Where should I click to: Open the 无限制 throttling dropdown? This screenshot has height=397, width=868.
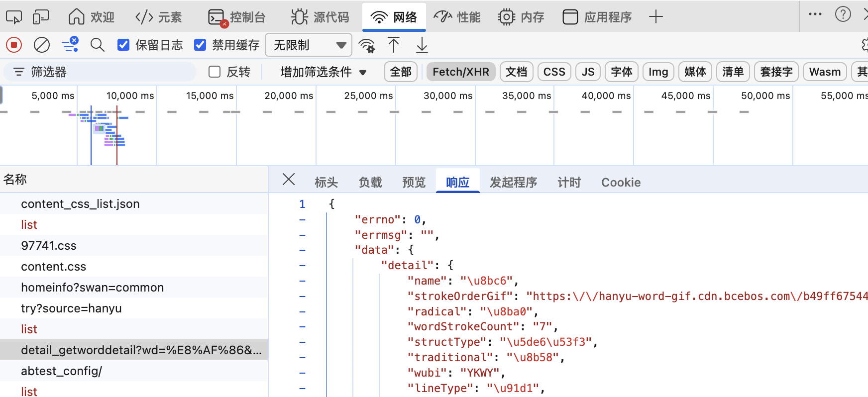coord(309,45)
